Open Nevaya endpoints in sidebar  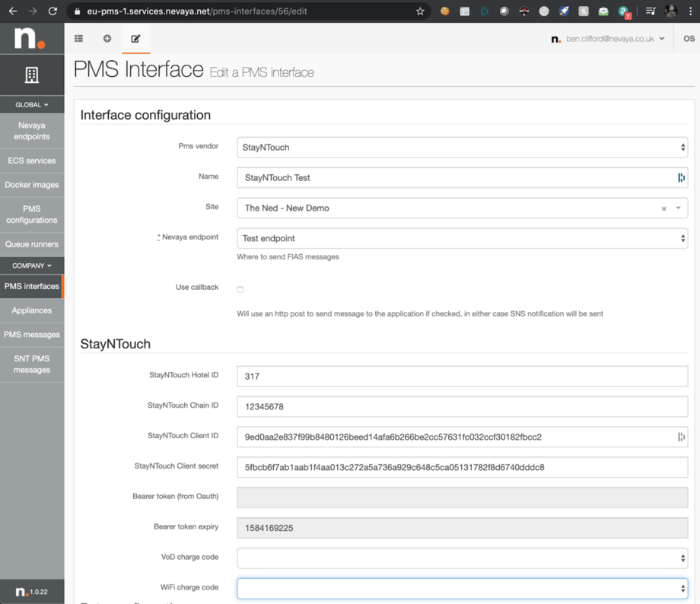click(x=32, y=131)
